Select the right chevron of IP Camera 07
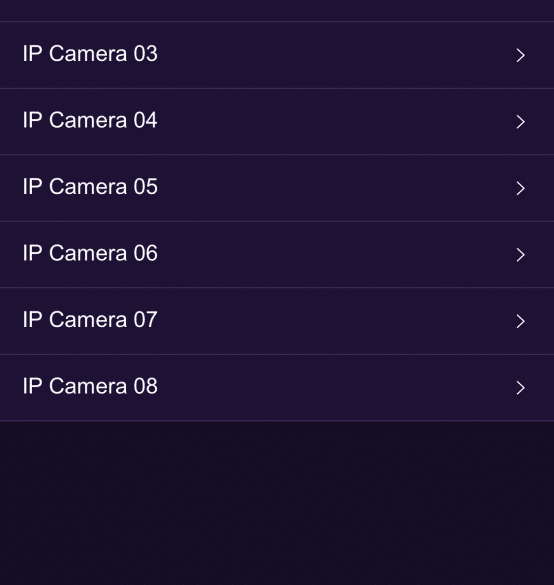The width and height of the screenshot is (554, 585). 520,321
